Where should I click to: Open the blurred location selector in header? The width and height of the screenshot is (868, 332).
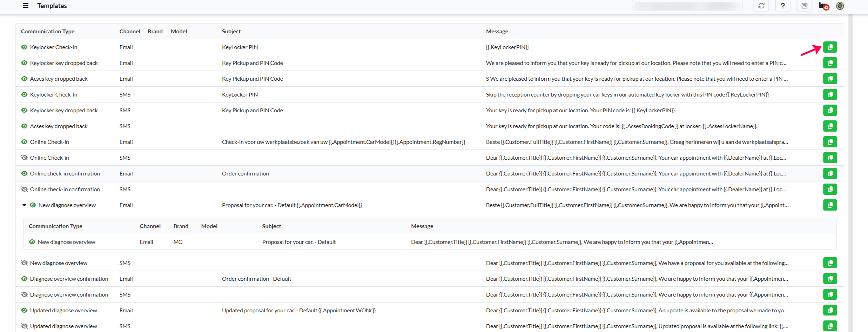(x=687, y=6)
